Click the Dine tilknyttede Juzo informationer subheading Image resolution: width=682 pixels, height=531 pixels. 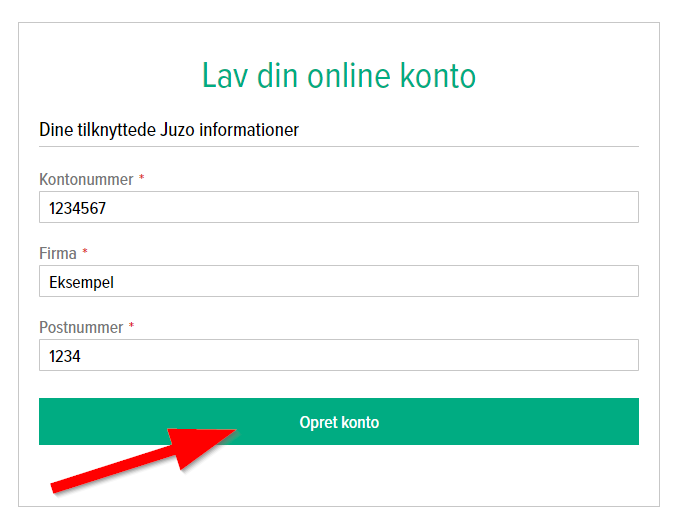pyautogui.click(x=169, y=130)
